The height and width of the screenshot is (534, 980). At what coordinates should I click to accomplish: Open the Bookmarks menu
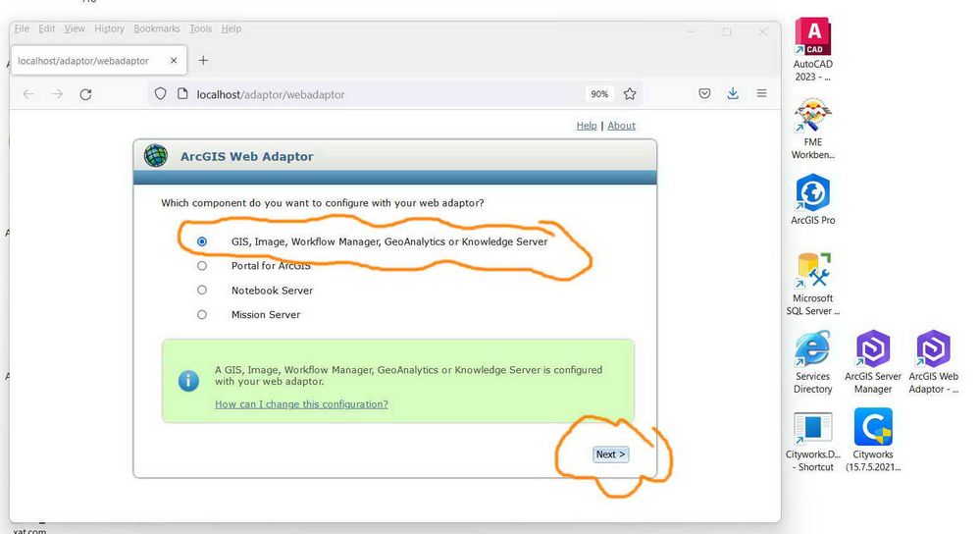click(157, 28)
